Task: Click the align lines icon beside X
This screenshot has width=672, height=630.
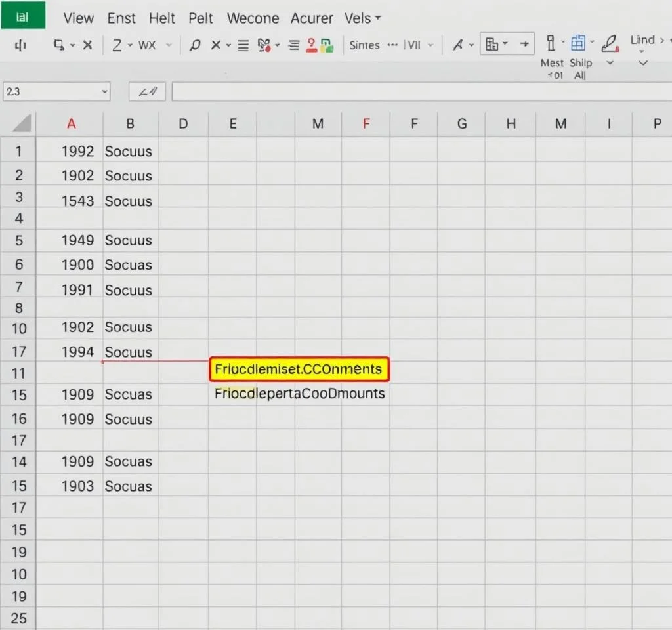Action: pyautogui.click(x=243, y=45)
